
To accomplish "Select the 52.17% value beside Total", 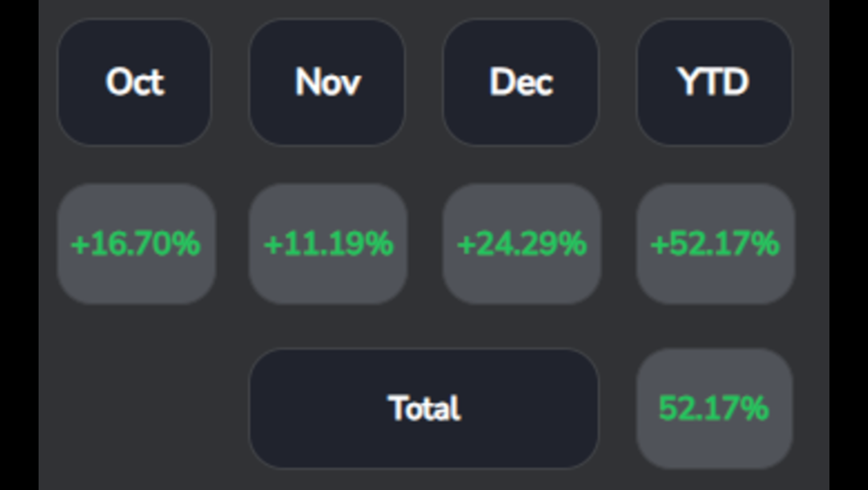I will pyautogui.click(x=714, y=408).
